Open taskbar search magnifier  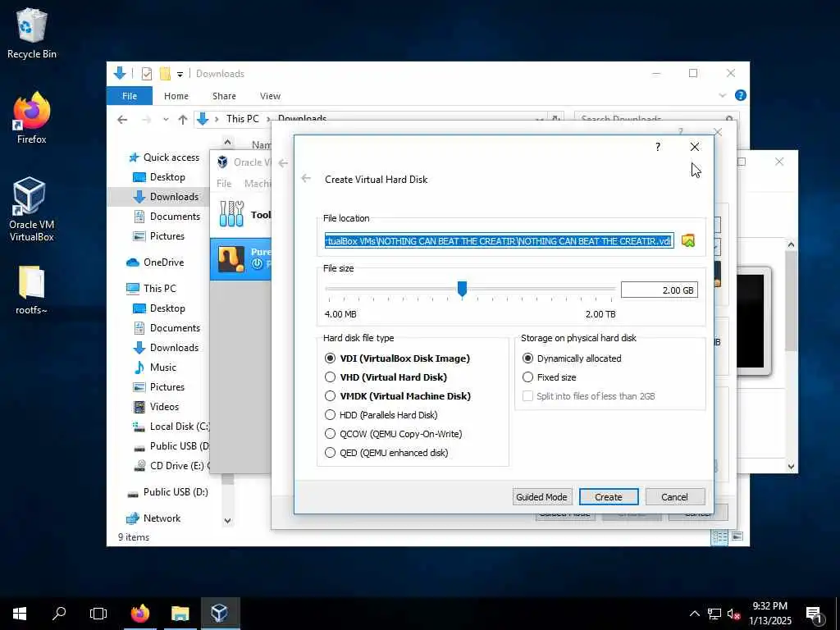59,614
